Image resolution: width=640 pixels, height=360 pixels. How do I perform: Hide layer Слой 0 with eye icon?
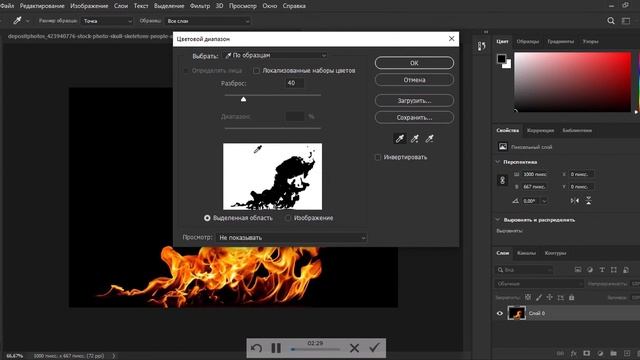point(500,313)
